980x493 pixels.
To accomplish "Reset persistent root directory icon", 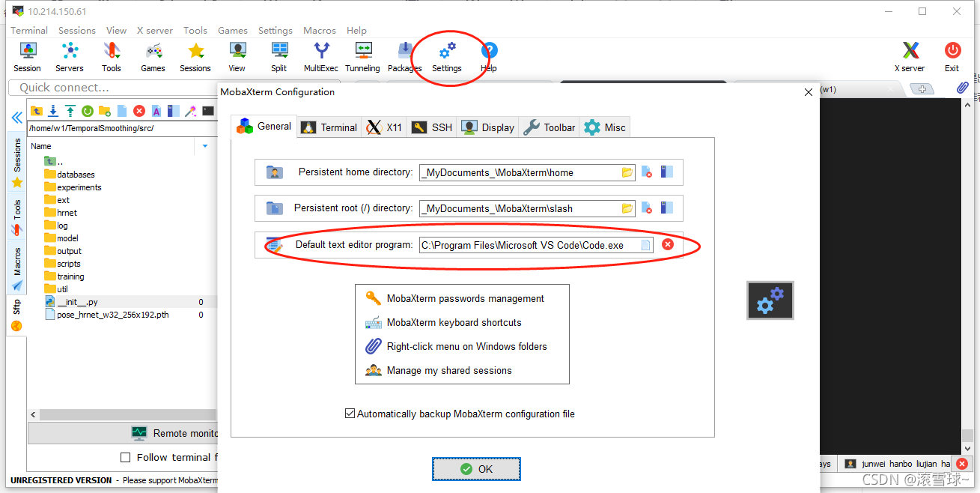I will coord(648,208).
